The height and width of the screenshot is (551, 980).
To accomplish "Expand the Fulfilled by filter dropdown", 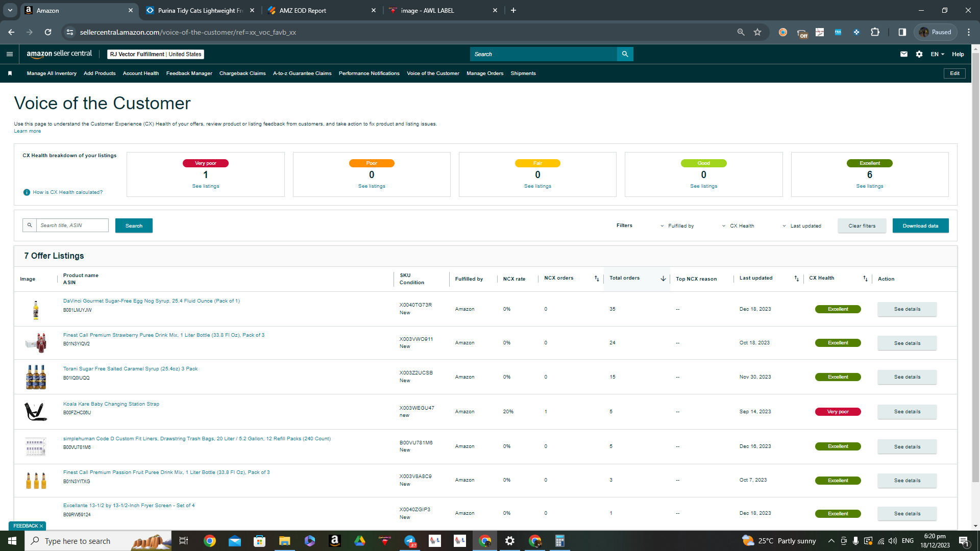I will pyautogui.click(x=677, y=226).
